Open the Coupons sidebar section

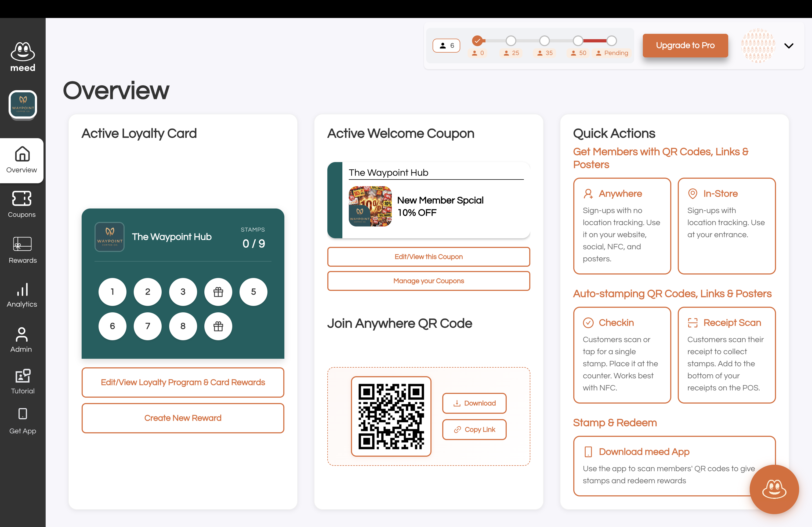tap(22, 204)
